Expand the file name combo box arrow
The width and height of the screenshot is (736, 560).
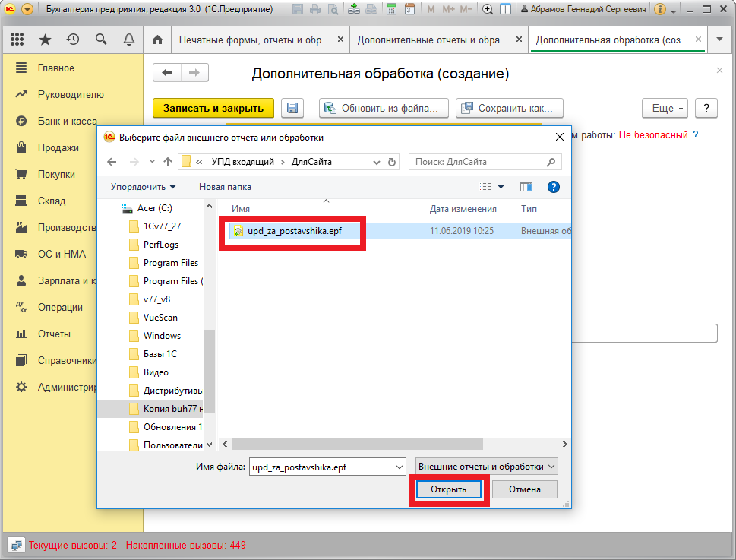pyautogui.click(x=398, y=466)
